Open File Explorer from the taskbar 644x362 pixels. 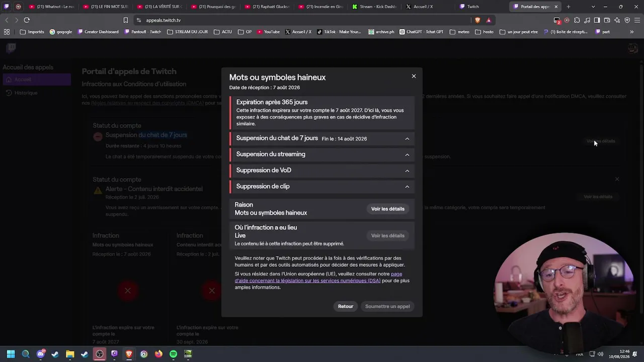(70, 354)
